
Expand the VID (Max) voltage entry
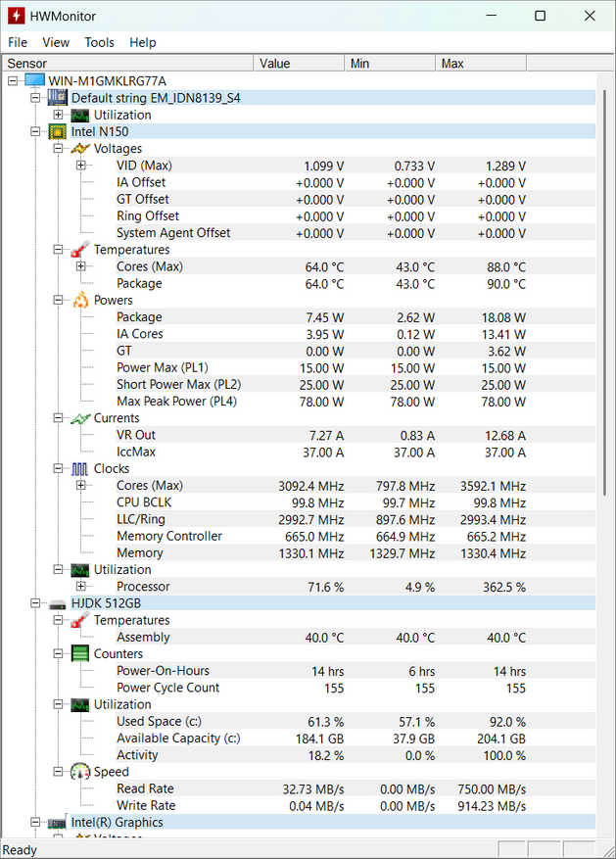81,166
